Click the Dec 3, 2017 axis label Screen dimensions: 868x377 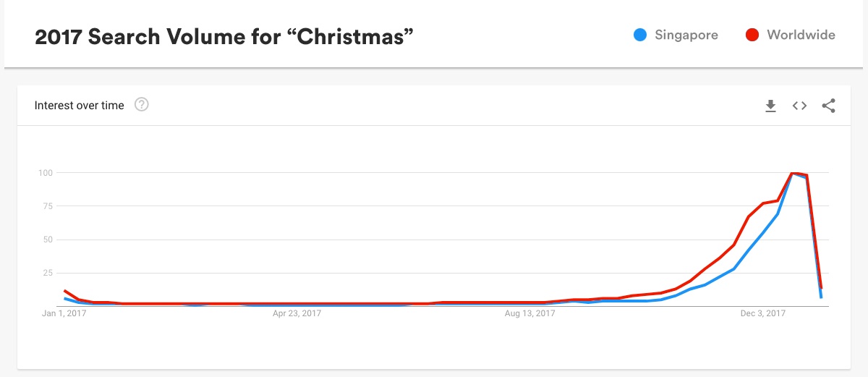762,313
